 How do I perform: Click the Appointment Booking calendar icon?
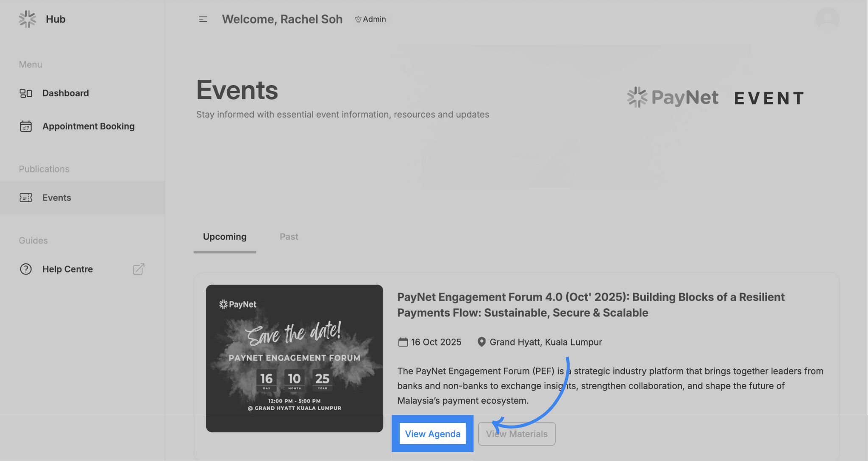26,126
